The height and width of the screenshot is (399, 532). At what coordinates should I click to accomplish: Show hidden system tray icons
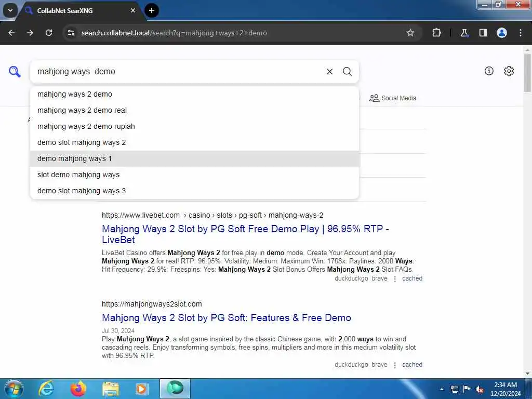click(x=442, y=389)
